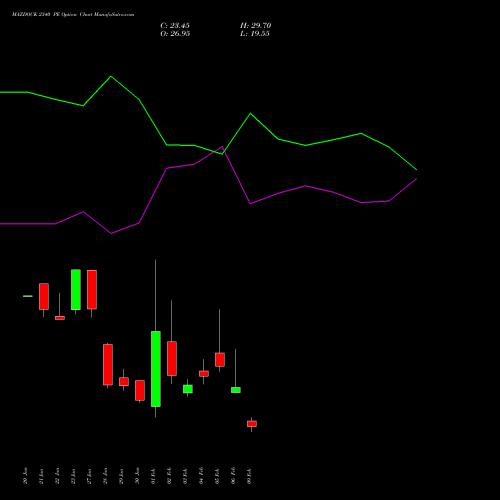Viewport: 500px width, 500px height.
Task: Select the low value L: 19.55
Action: [255, 34]
